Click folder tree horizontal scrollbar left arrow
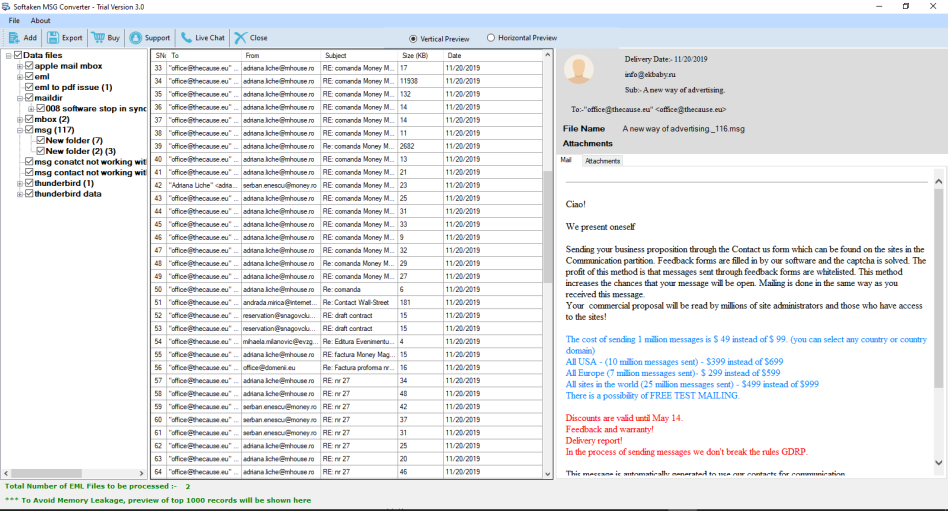 pos(7,474)
